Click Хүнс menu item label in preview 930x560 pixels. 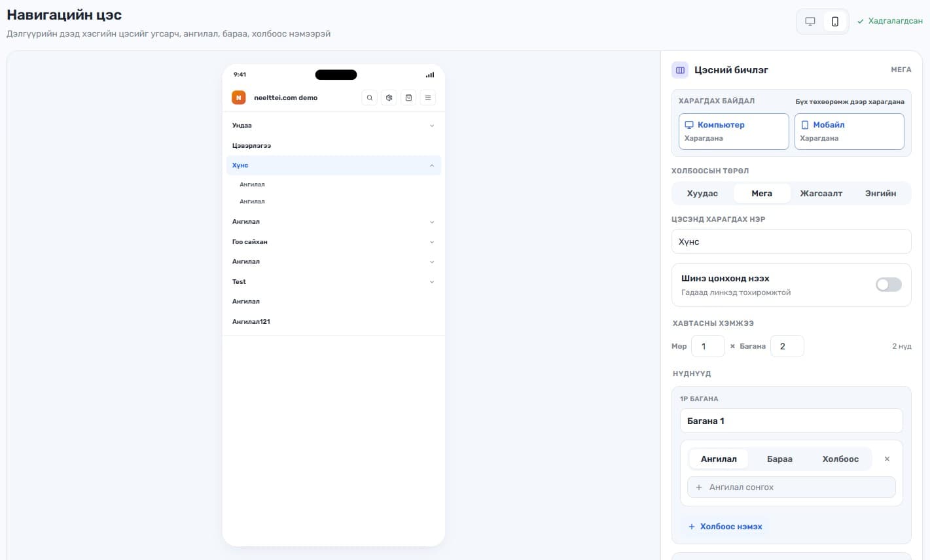(240, 166)
